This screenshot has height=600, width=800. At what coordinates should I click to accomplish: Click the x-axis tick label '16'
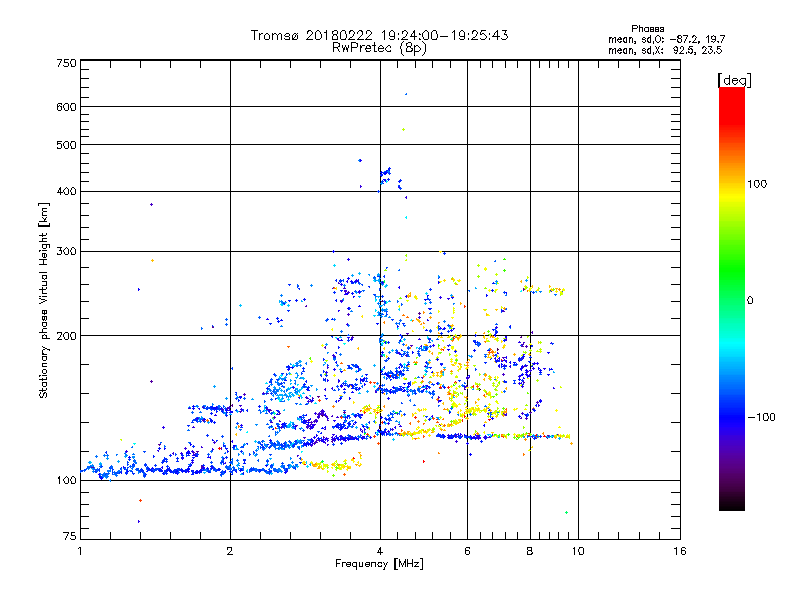[680, 551]
